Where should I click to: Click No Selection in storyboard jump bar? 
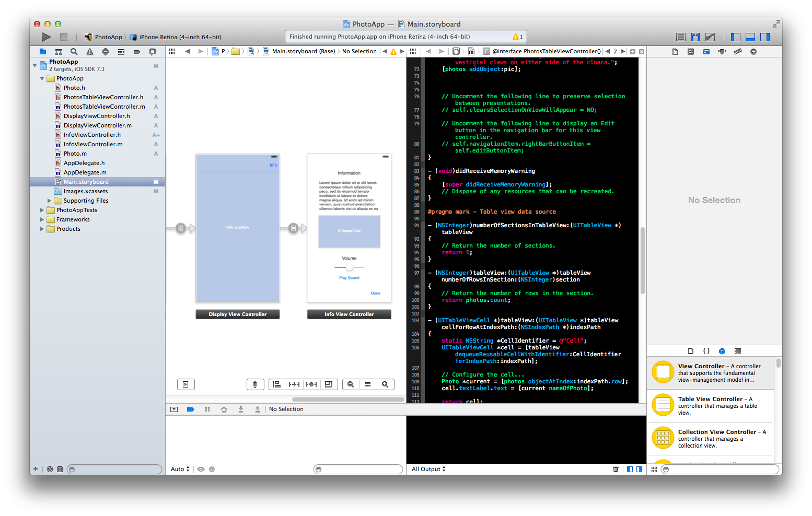359,51
